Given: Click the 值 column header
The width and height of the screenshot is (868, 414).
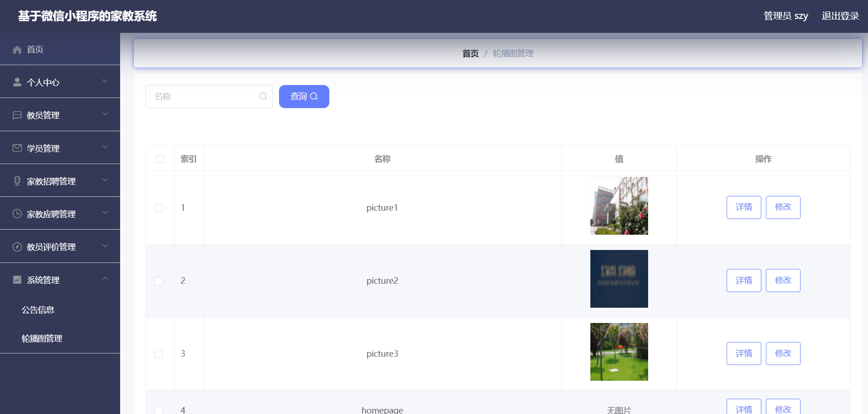Looking at the screenshot, I should [x=619, y=159].
